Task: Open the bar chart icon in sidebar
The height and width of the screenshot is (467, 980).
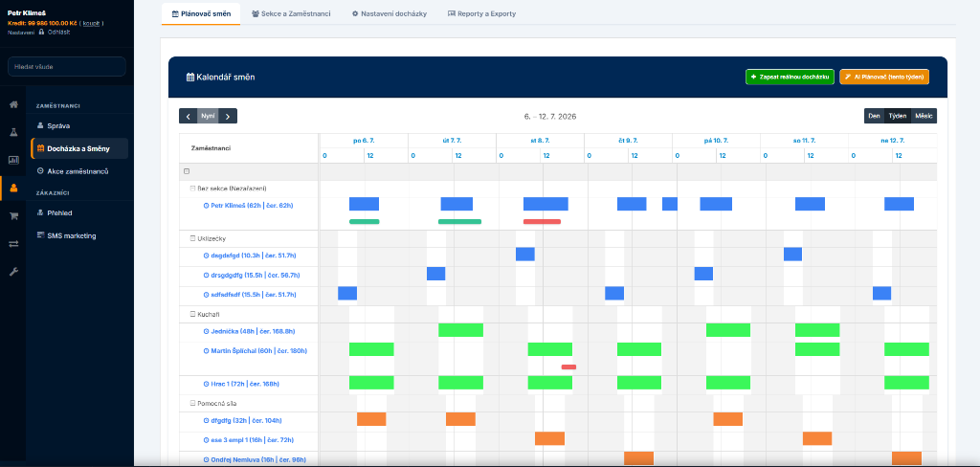Action: [x=13, y=160]
